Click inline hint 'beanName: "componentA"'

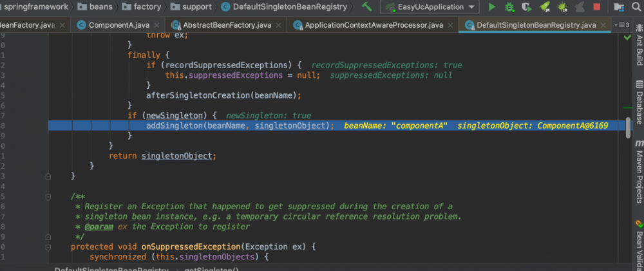pos(396,126)
